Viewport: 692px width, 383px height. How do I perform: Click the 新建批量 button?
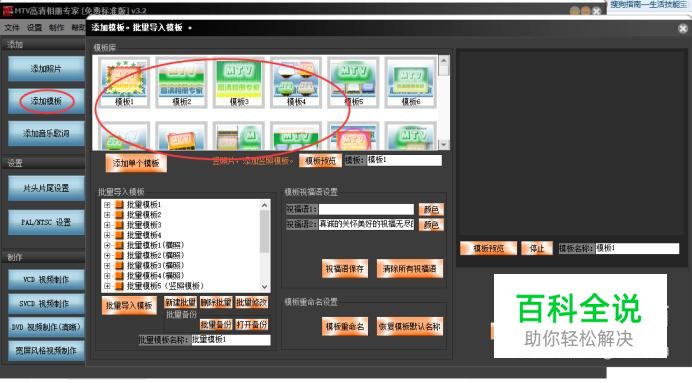pos(180,302)
